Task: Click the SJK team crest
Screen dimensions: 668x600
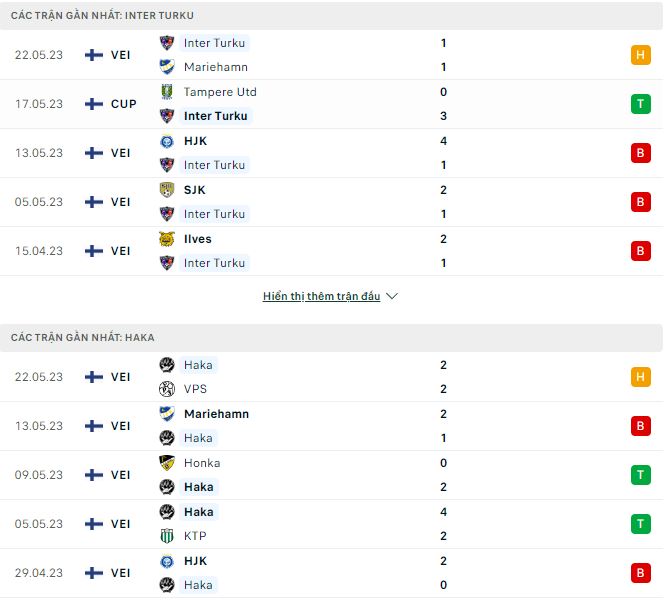Action: point(167,190)
